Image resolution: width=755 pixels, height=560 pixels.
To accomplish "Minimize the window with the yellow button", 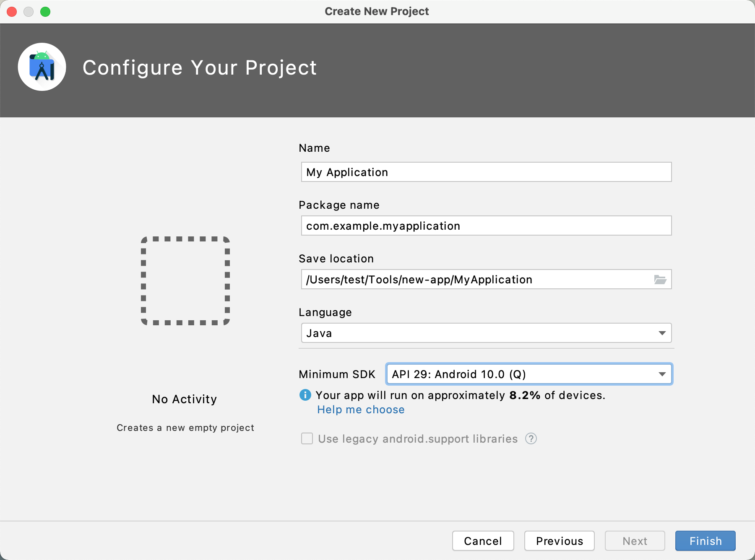I will pyautogui.click(x=29, y=12).
